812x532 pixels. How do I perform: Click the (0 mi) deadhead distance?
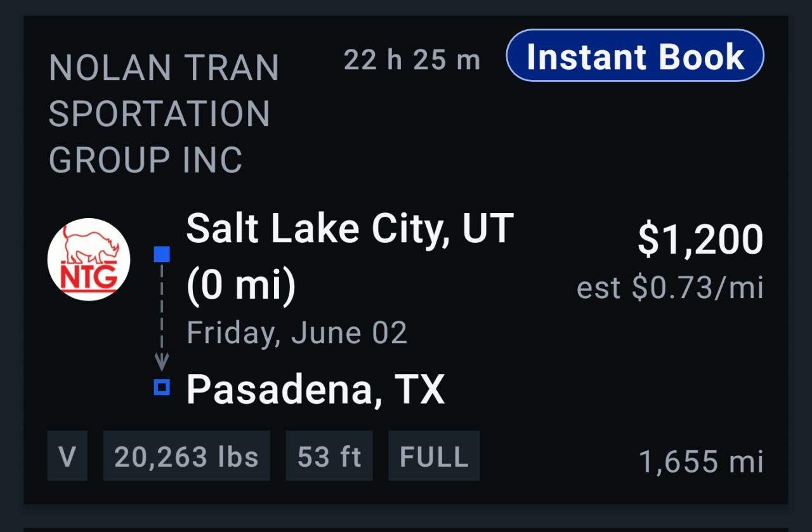point(241,285)
